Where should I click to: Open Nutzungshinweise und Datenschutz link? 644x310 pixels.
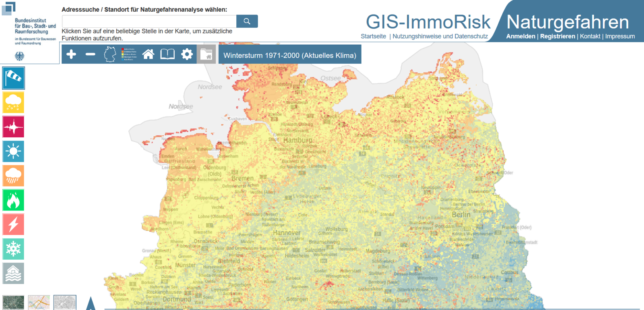440,36
